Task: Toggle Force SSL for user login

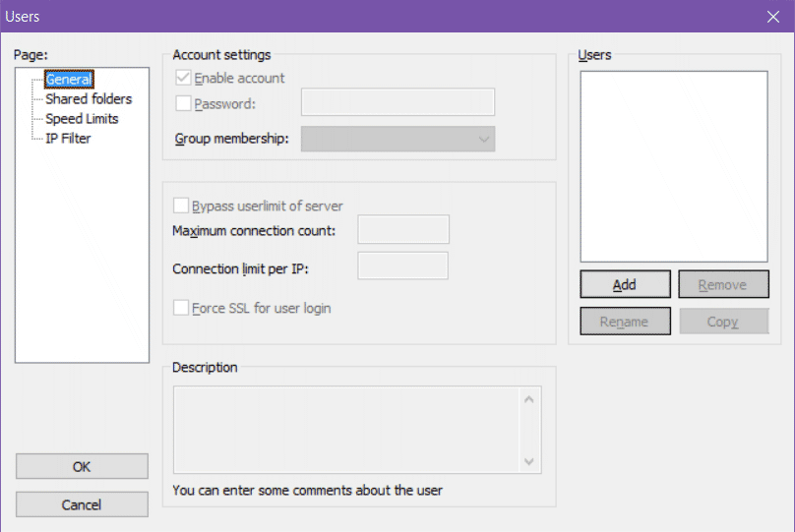Action: [181, 308]
